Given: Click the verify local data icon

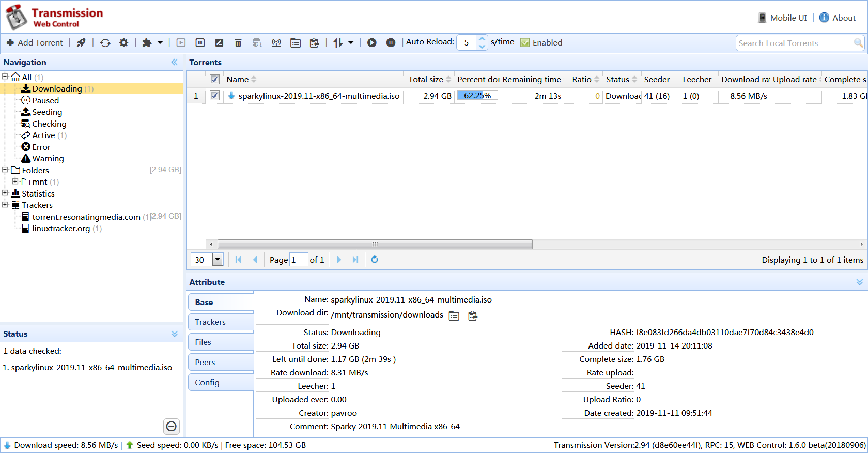Looking at the screenshot, I should (x=257, y=42).
